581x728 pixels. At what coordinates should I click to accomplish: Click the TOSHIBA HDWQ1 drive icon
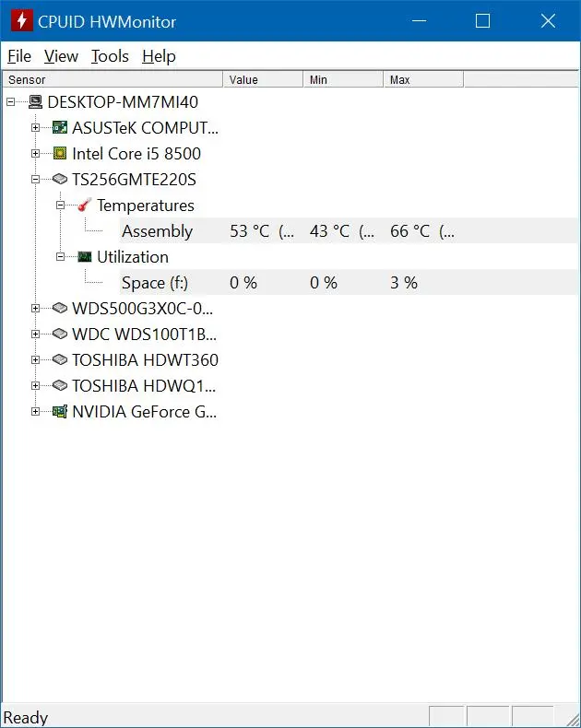(60, 385)
